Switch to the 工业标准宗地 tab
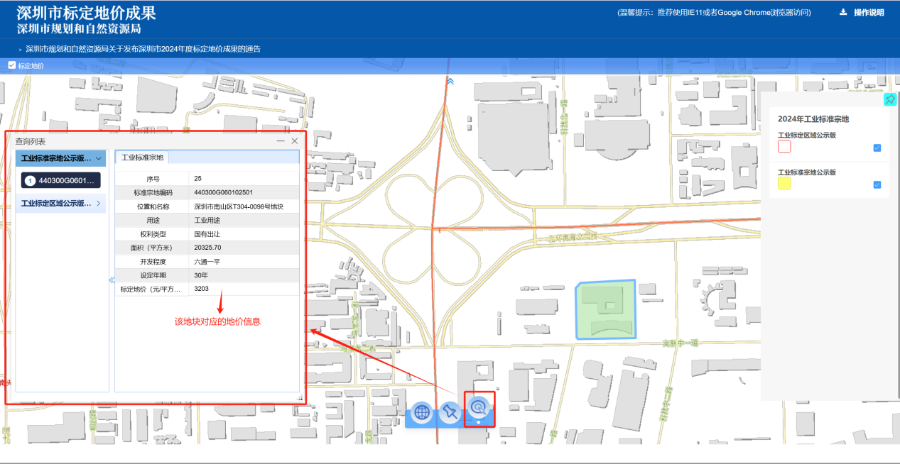The image size is (900, 464). click(143, 158)
